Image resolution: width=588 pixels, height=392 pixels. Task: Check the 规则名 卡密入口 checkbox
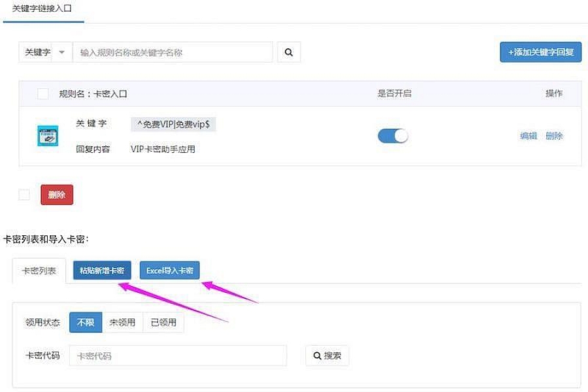(42, 93)
